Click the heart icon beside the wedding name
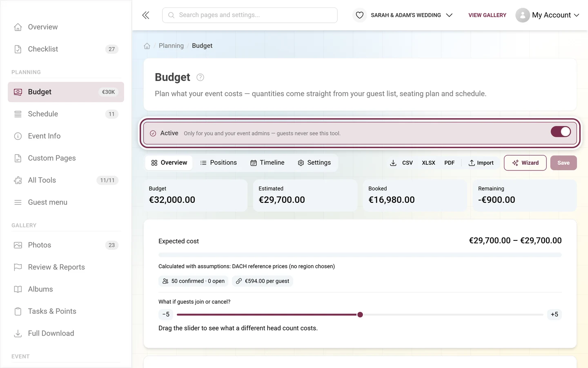This screenshot has width=588, height=368. 359,15
